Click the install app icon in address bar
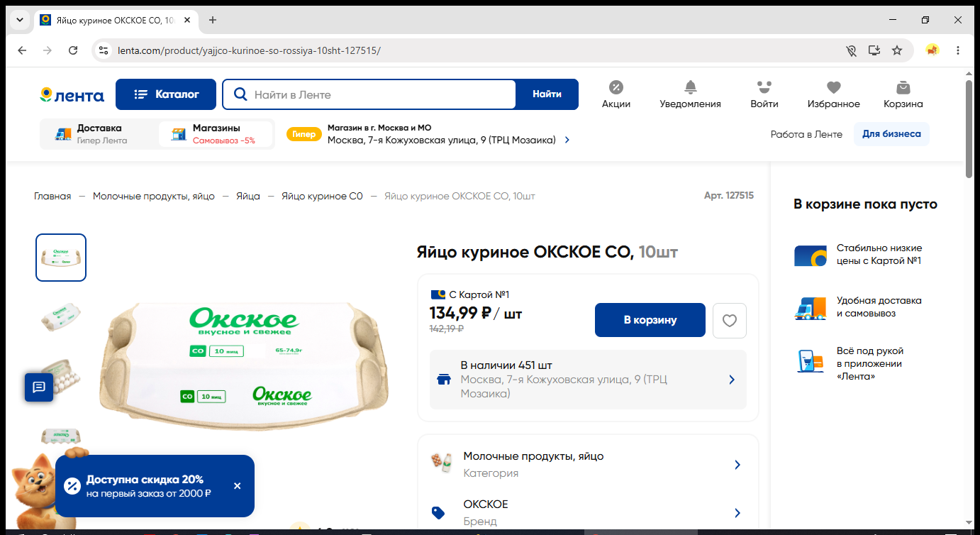Viewport: 980px width, 535px height. click(874, 50)
